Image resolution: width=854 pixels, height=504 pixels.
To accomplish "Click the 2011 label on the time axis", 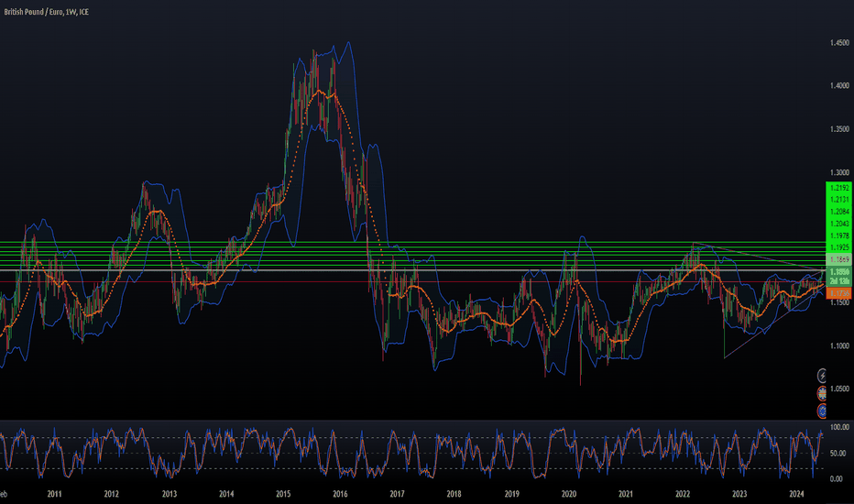I will (54, 494).
